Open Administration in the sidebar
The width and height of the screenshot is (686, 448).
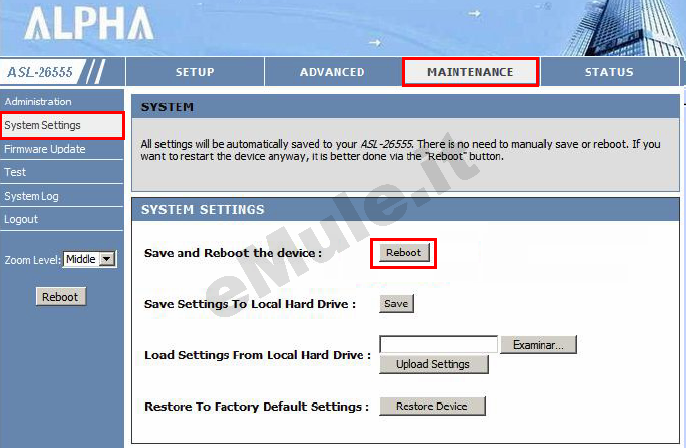[61, 102]
